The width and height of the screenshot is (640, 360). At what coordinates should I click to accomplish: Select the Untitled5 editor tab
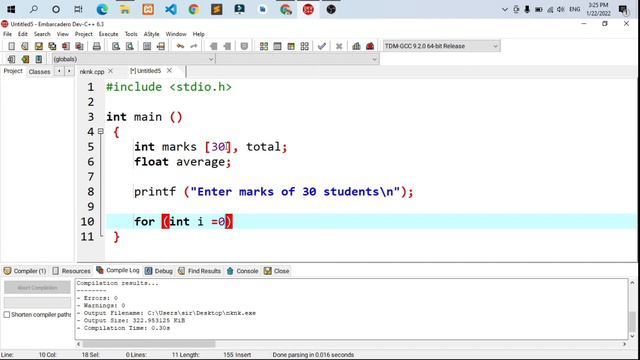(x=146, y=71)
